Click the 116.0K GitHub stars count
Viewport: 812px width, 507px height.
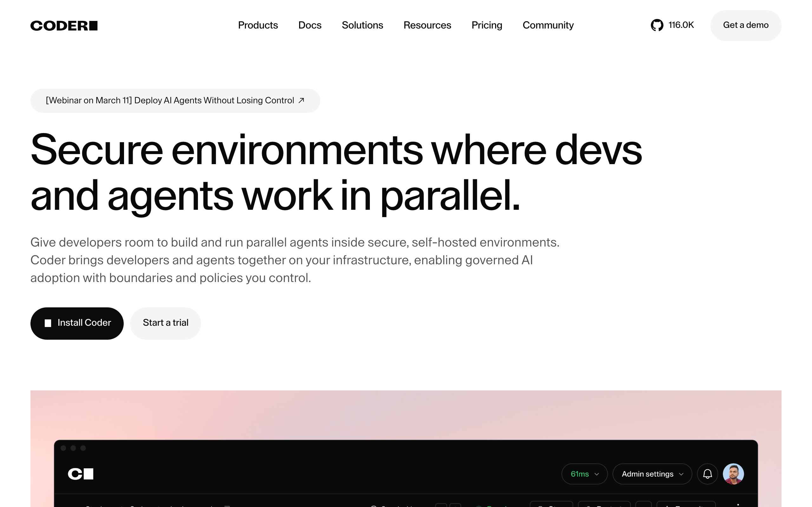pos(681,25)
